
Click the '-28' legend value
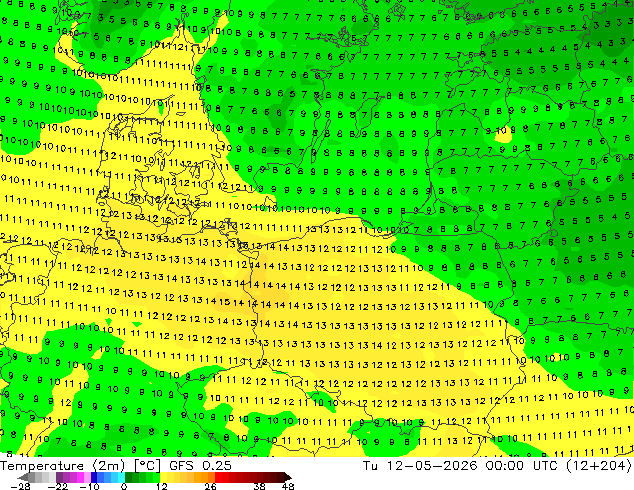pyautogui.click(x=20, y=486)
